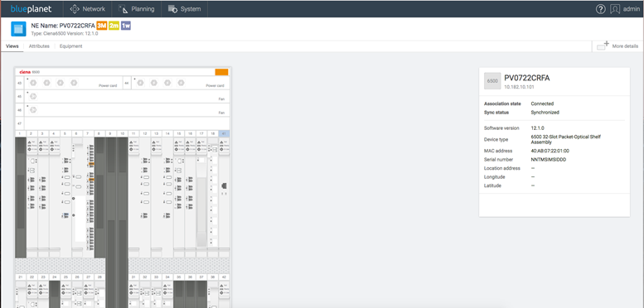Select the Fan module in slot 45

point(127,97)
